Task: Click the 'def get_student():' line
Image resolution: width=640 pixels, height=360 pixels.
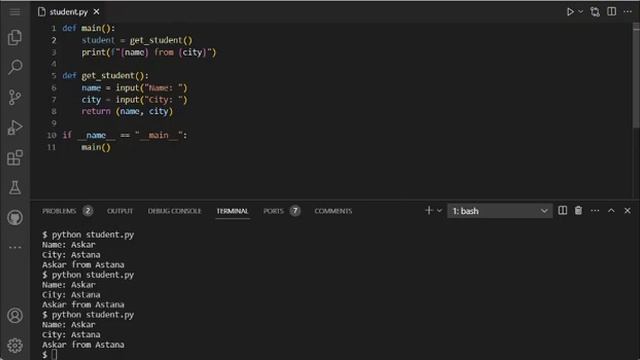Action: click(x=106, y=76)
